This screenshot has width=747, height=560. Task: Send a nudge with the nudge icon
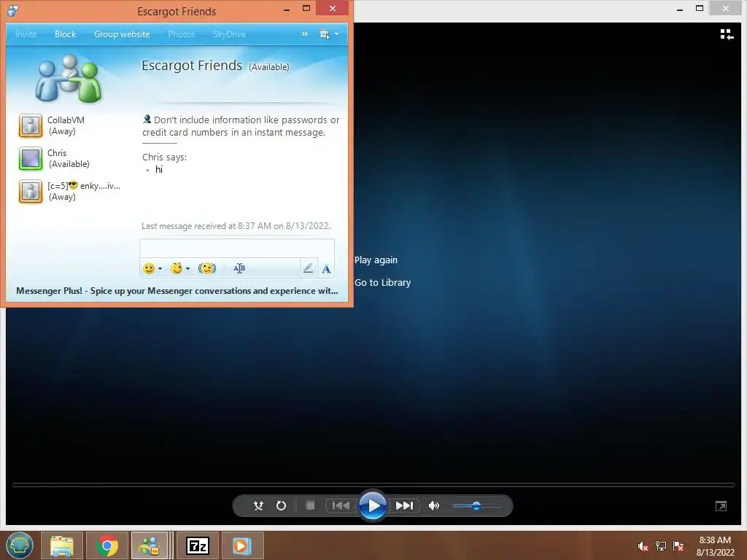click(206, 268)
